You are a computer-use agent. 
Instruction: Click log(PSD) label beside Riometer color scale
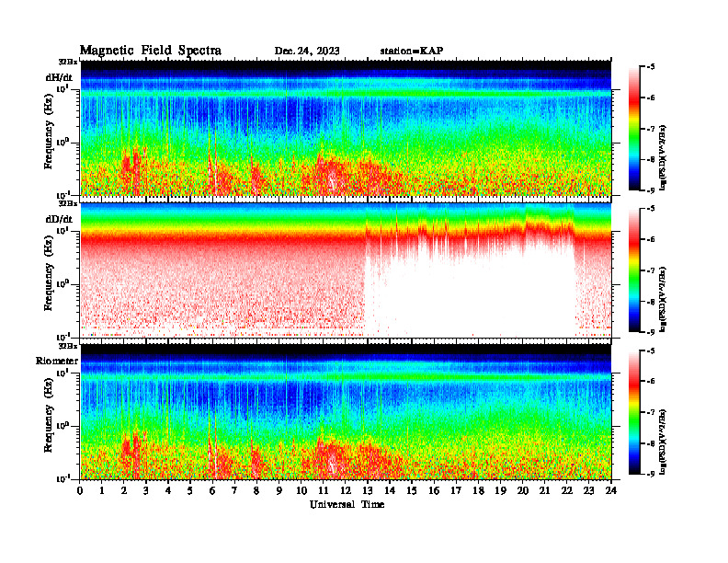(x=663, y=442)
